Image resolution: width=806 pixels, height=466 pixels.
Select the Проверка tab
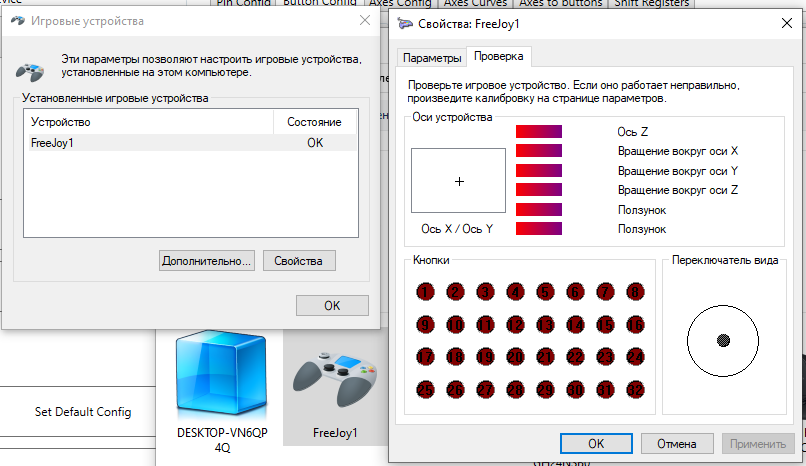[x=499, y=56]
